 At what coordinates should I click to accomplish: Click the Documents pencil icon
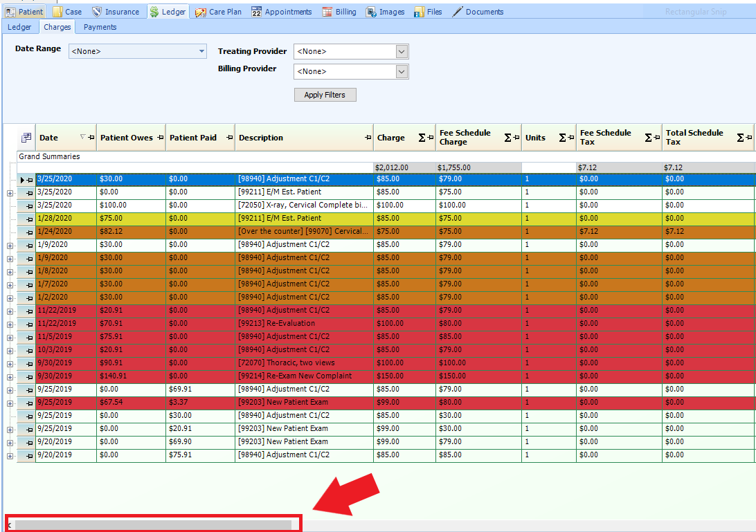click(x=458, y=11)
